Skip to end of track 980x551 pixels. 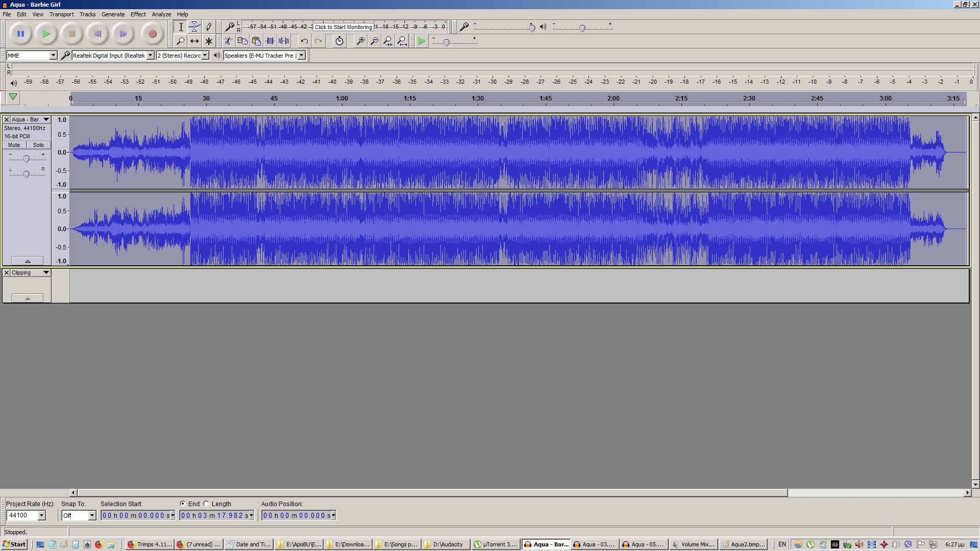123,34
